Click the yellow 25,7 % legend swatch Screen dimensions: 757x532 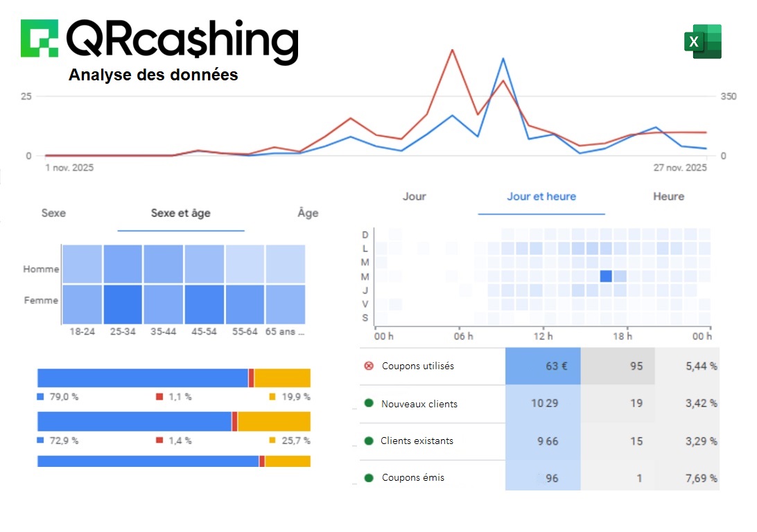pyautogui.click(x=272, y=441)
